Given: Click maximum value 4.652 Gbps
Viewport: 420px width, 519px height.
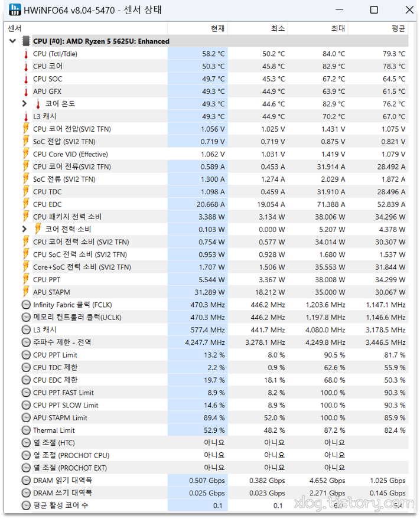Looking at the screenshot, I should tap(327, 480).
